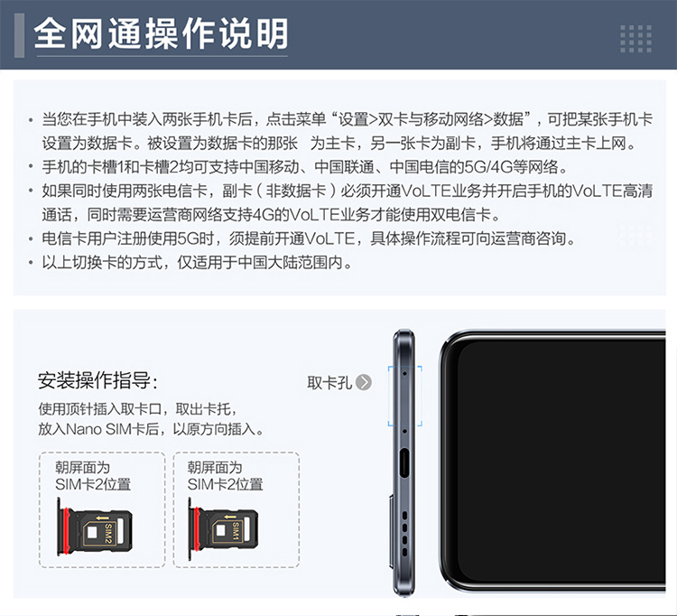Click the bullet about 电信卡用户注册使用5G
Image resolution: width=677 pixels, height=616 pixels.
302,238
